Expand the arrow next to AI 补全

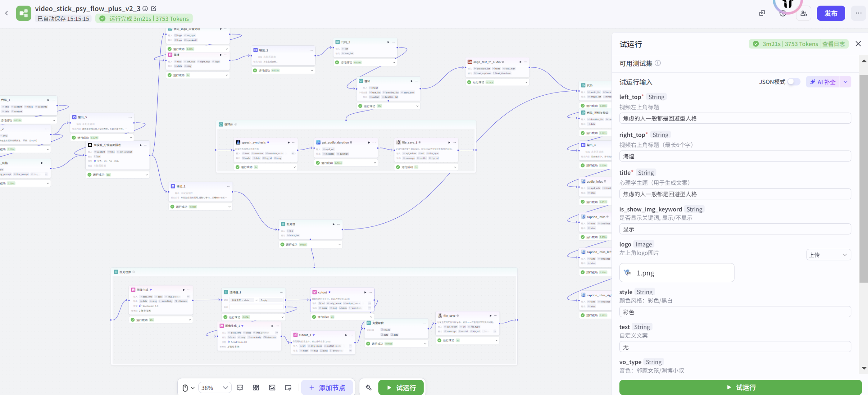pyautogui.click(x=845, y=82)
